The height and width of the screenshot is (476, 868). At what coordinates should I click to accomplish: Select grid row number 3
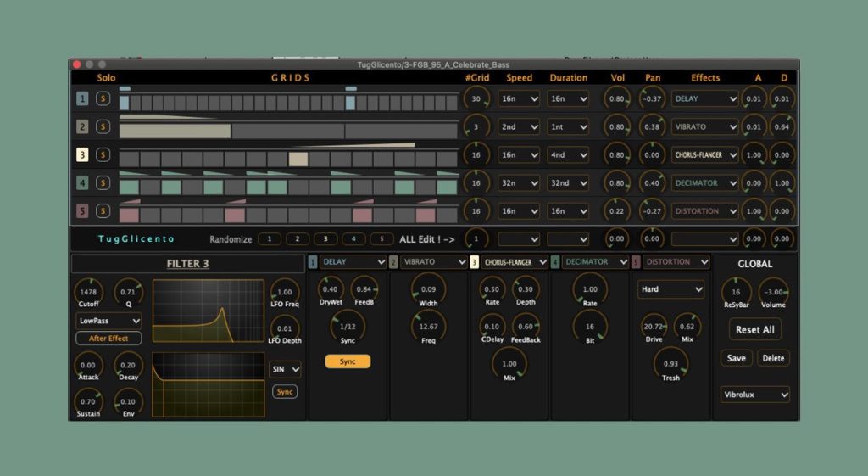coord(82,155)
